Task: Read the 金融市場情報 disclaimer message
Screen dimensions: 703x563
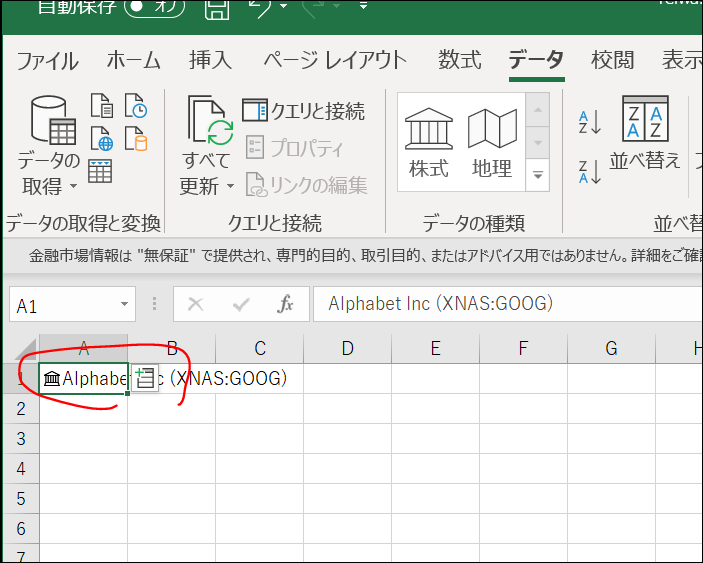Action: click(365, 256)
